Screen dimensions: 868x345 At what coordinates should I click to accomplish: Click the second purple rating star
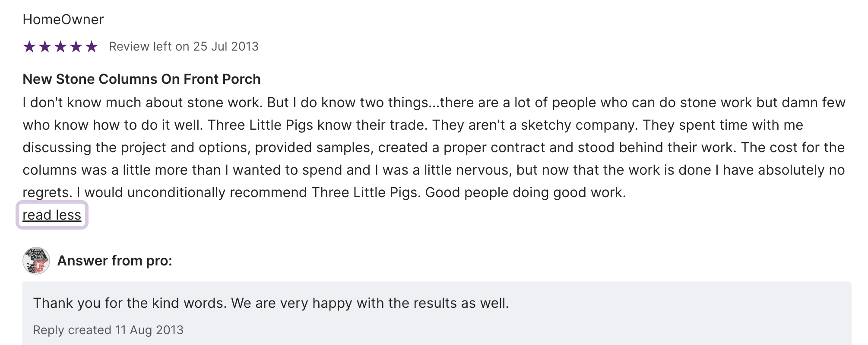[x=45, y=46]
